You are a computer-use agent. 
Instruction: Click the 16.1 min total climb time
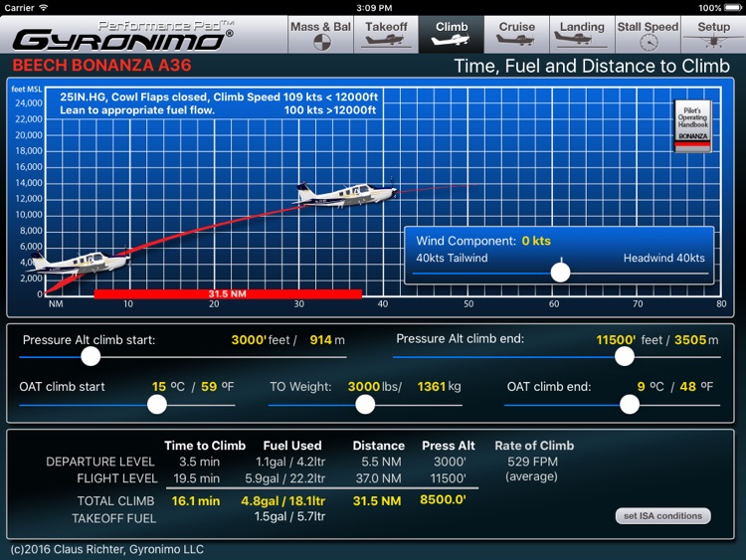click(196, 501)
